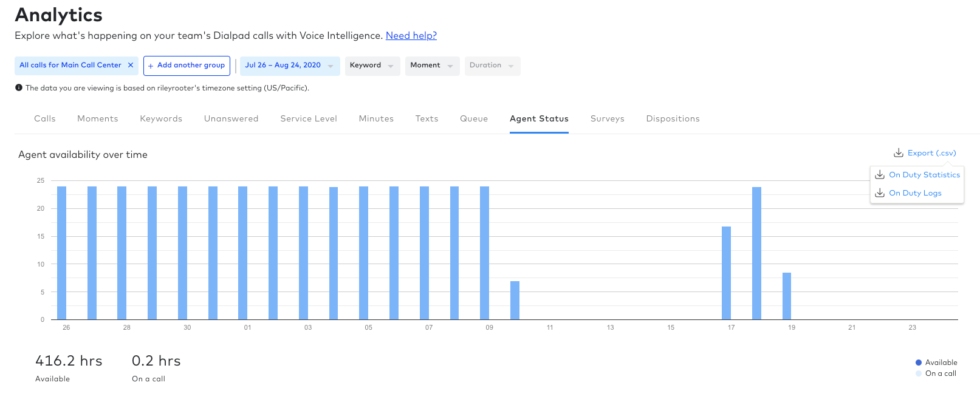Screen dimensions: 980x402
Task: Click the short bar at day 19
Action: 787,296
